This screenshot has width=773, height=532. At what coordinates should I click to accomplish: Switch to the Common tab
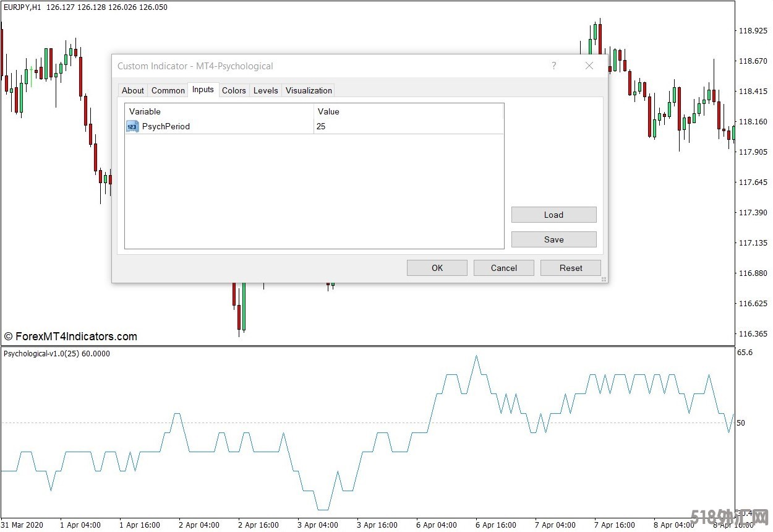point(168,90)
